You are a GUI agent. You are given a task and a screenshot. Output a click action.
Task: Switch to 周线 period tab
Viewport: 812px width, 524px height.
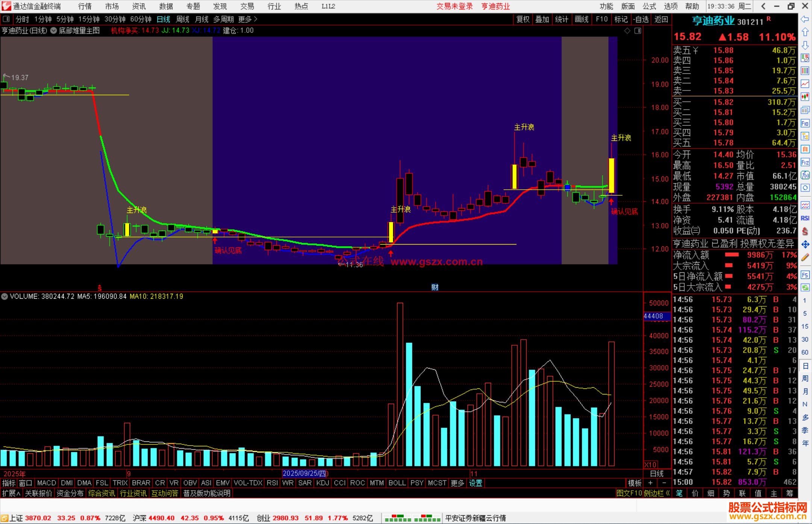(x=182, y=19)
